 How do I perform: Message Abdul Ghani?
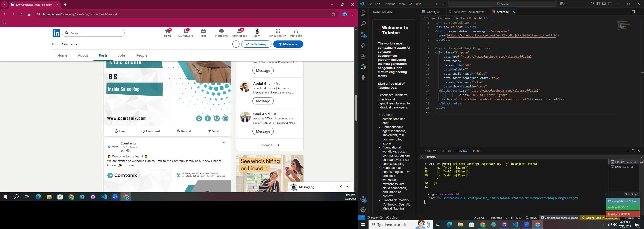[x=263, y=101]
